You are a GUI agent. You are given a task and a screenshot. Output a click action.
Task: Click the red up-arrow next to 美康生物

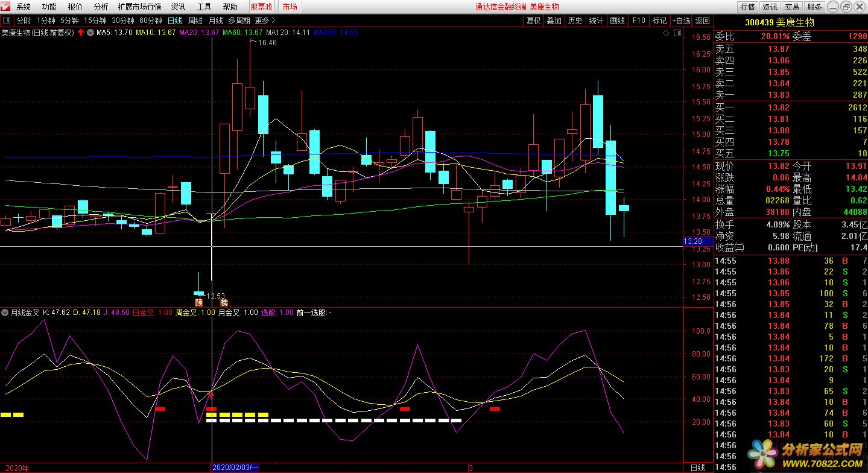[81, 33]
